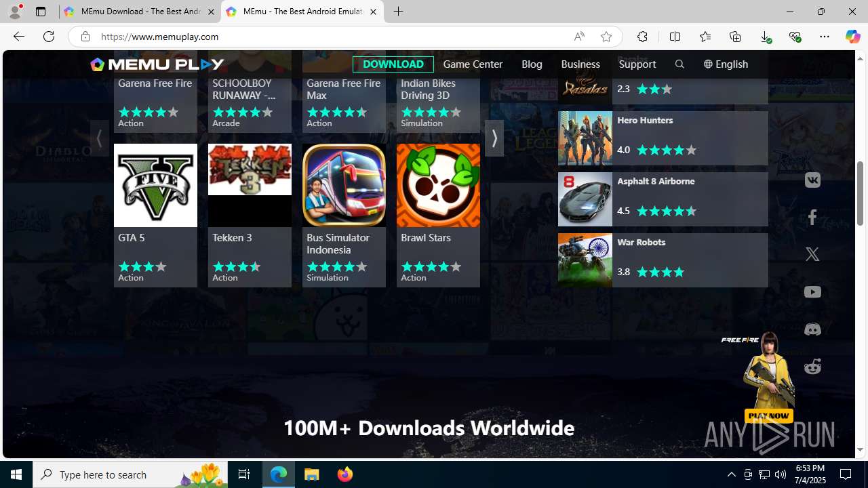Open the browser profile avatar
Viewport: 868px width, 488px height.
(14, 12)
